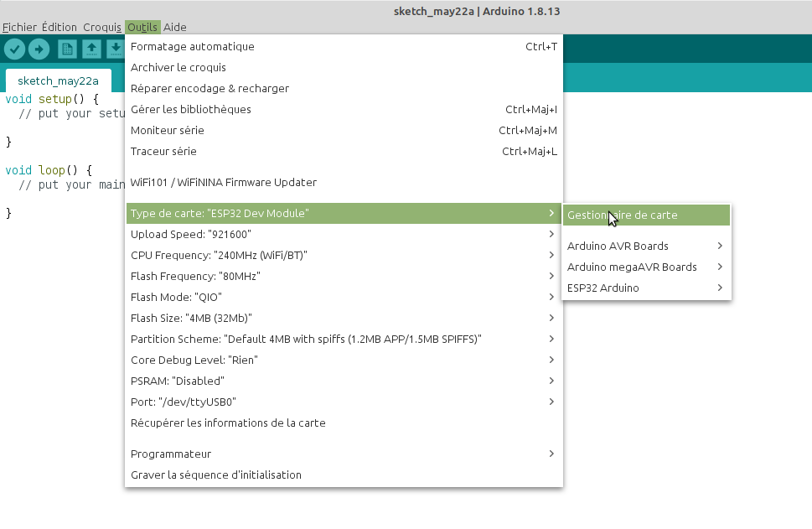Open Moniteur série

click(x=344, y=131)
